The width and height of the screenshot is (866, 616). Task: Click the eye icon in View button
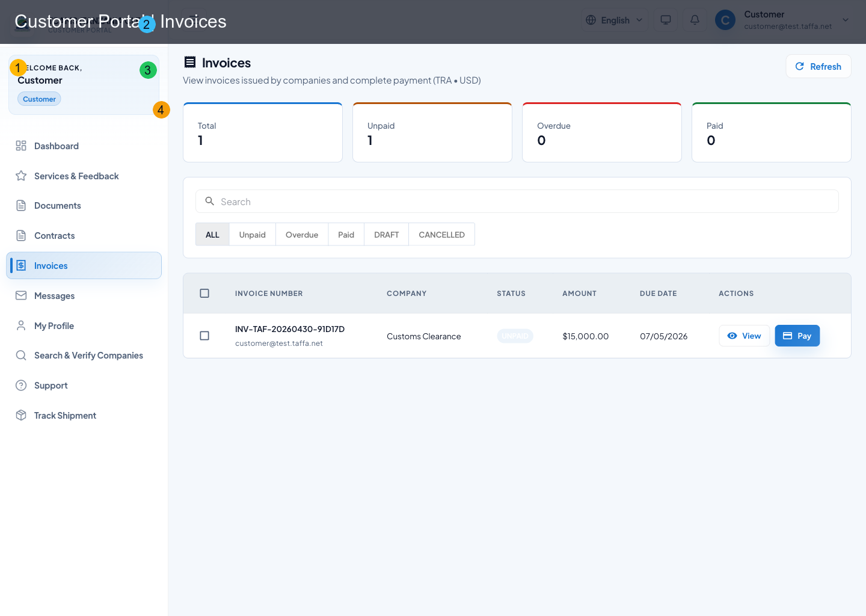click(x=732, y=336)
